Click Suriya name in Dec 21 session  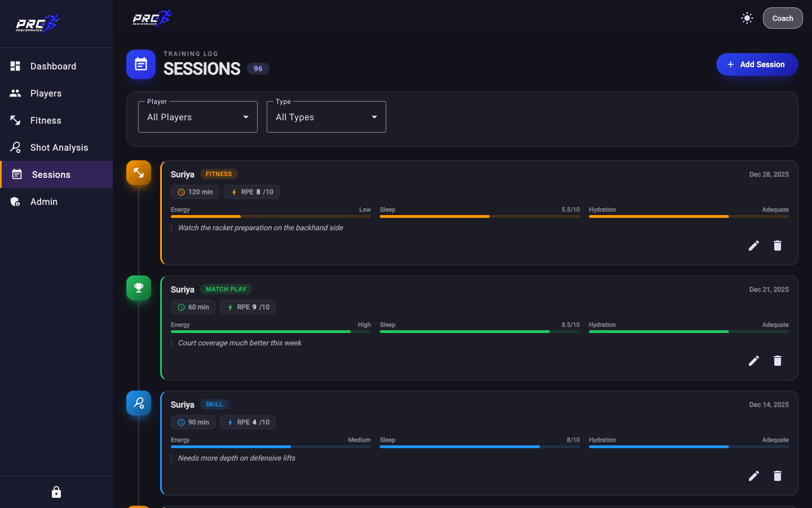point(182,290)
